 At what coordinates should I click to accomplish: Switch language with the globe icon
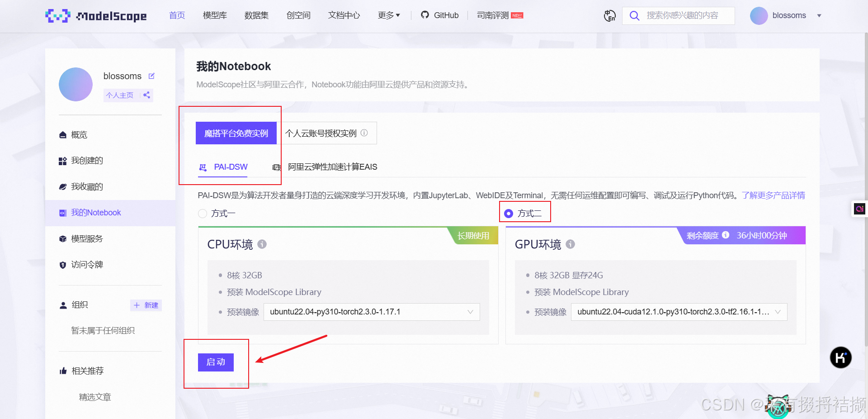pyautogui.click(x=609, y=16)
